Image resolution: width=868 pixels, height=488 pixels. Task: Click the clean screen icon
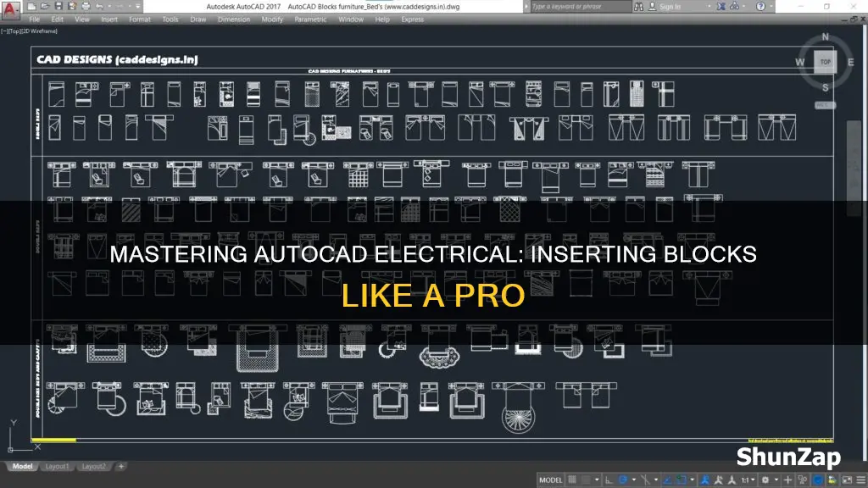click(847, 480)
